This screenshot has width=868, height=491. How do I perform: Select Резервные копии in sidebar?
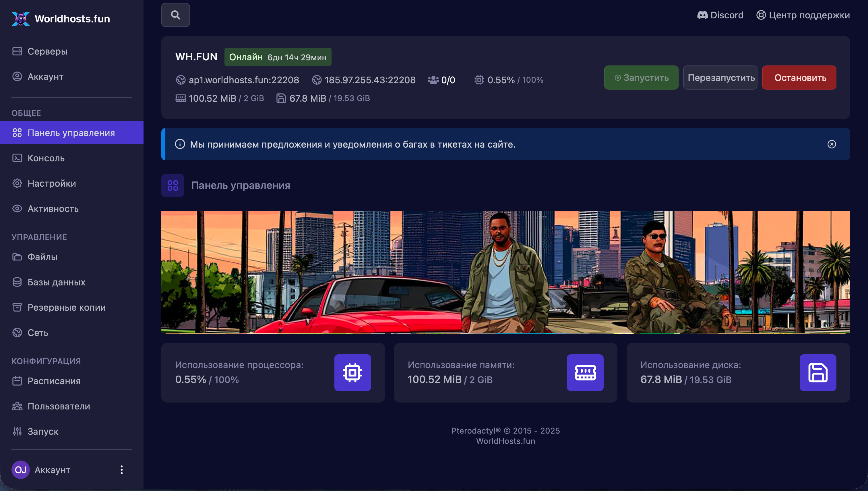coord(66,307)
